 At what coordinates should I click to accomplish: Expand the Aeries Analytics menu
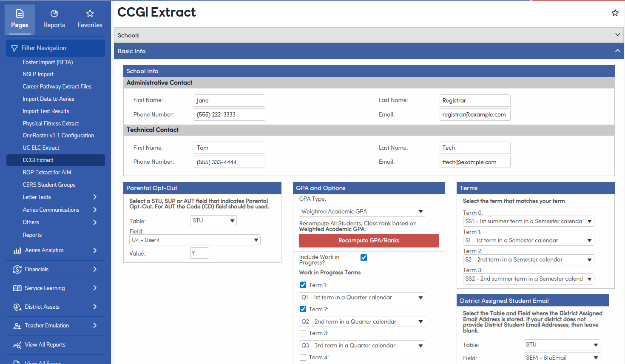(95, 250)
